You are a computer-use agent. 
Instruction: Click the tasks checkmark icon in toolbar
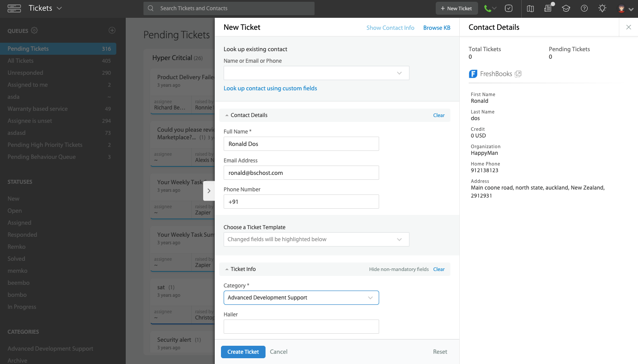coord(508,8)
